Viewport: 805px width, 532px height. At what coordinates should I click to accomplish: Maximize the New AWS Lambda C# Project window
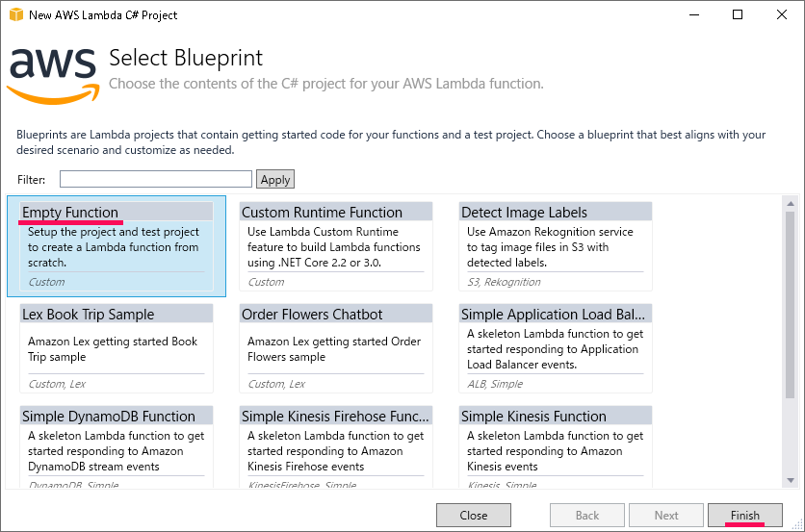click(738, 14)
